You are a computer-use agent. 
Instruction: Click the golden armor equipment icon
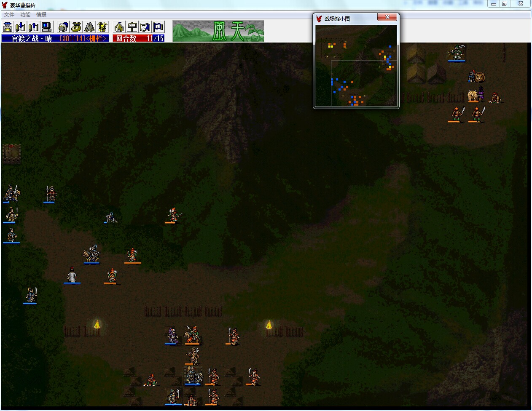click(x=102, y=27)
